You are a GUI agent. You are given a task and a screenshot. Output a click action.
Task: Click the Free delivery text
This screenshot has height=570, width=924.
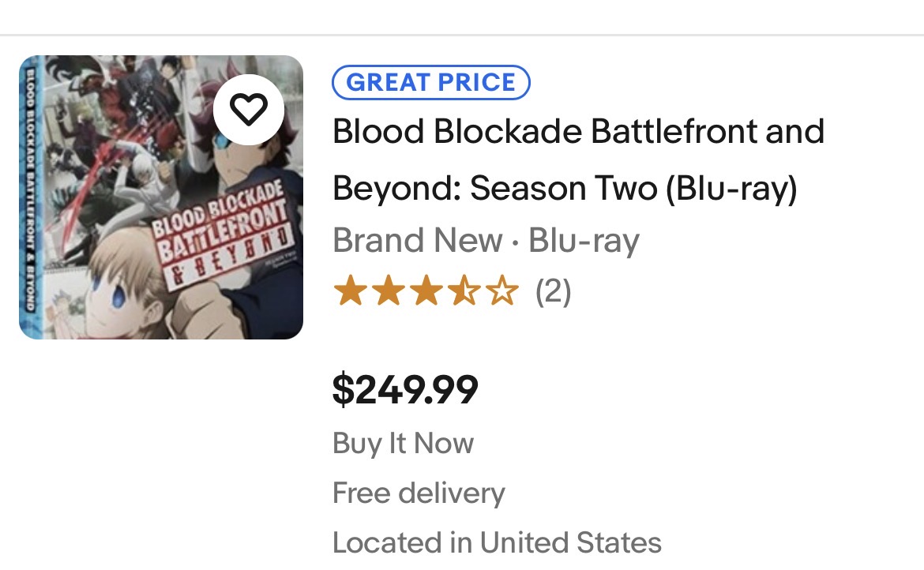(419, 493)
